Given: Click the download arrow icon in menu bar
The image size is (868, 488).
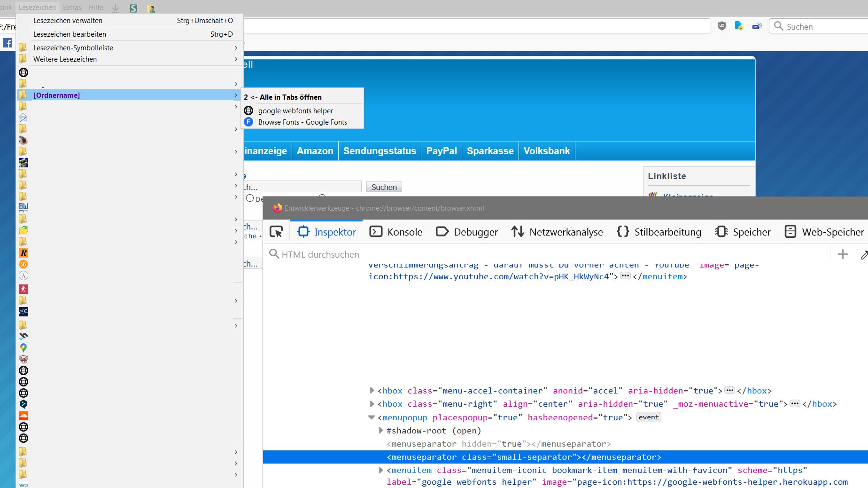Looking at the screenshot, I should point(116,8).
